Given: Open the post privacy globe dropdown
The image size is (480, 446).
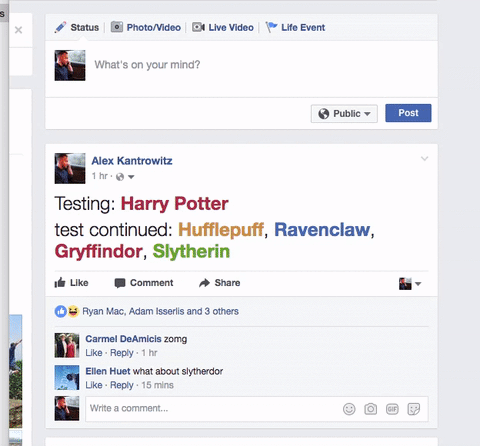Looking at the screenshot, I should pos(125,177).
